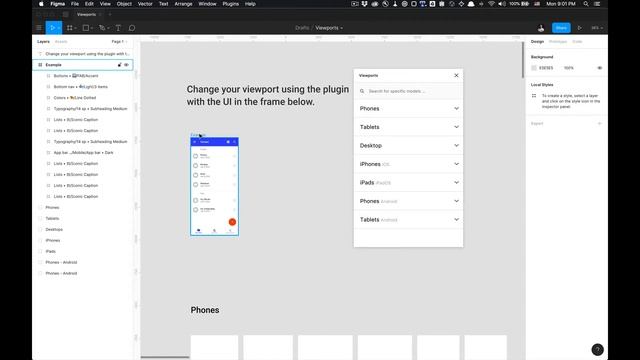The height and width of the screenshot is (360, 640).
Task: Open the Apple menu
Action: pyautogui.click(x=41, y=4)
